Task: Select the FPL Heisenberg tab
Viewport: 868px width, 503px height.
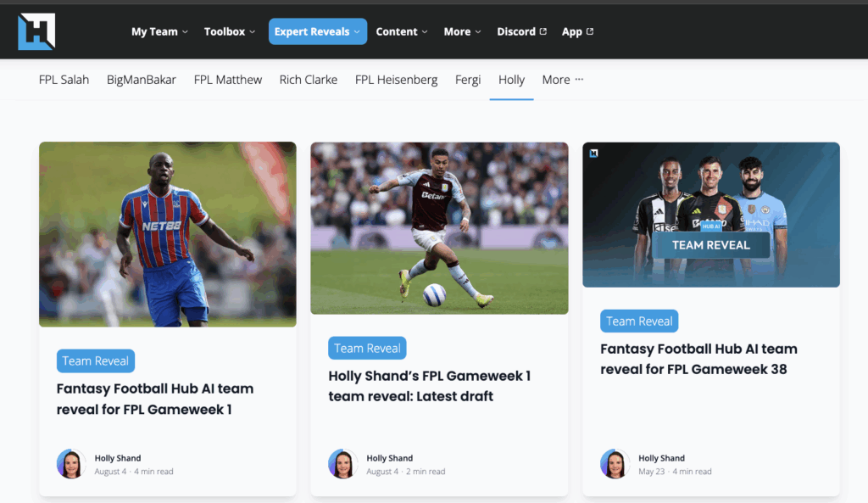Action: point(397,80)
